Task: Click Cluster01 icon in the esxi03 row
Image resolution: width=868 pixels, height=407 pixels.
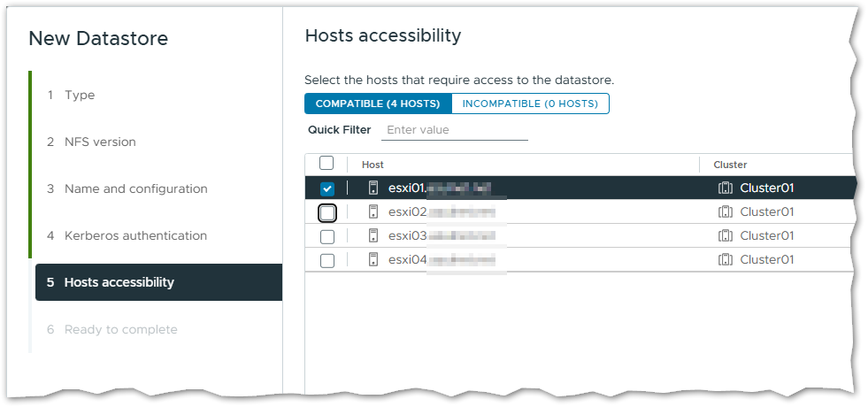Action: pyautogui.click(x=726, y=236)
